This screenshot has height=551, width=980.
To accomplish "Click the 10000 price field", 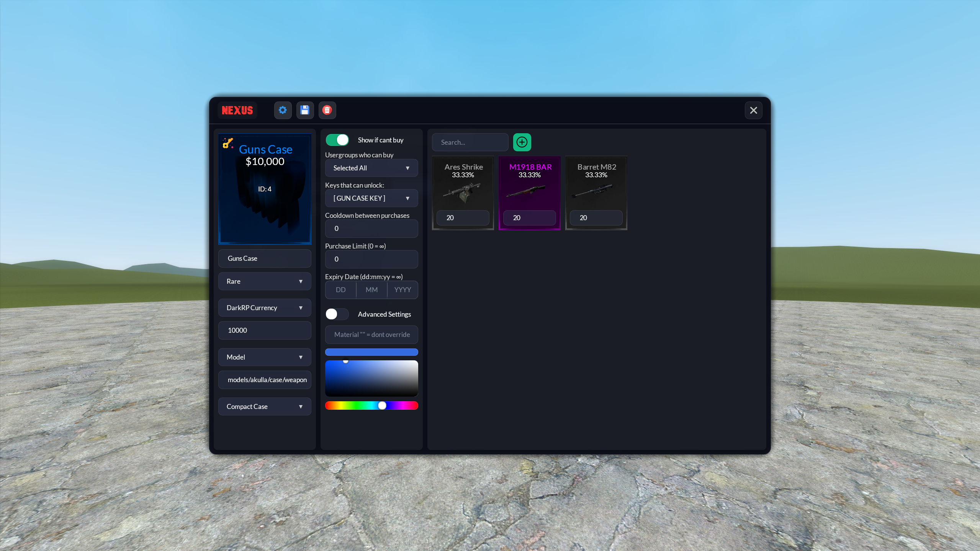I will pos(265,330).
